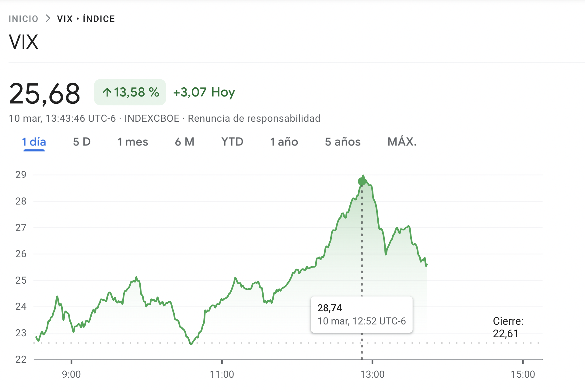Viewport: 585px width, 392px height.
Task: Click the 28,74 price tooltip box
Action: tap(362, 314)
